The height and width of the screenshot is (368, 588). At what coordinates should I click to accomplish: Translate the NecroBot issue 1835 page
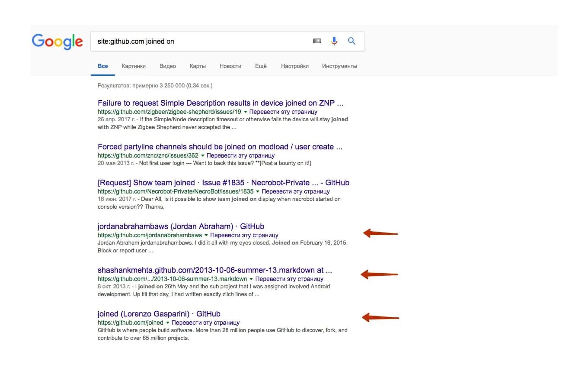(296, 191)
